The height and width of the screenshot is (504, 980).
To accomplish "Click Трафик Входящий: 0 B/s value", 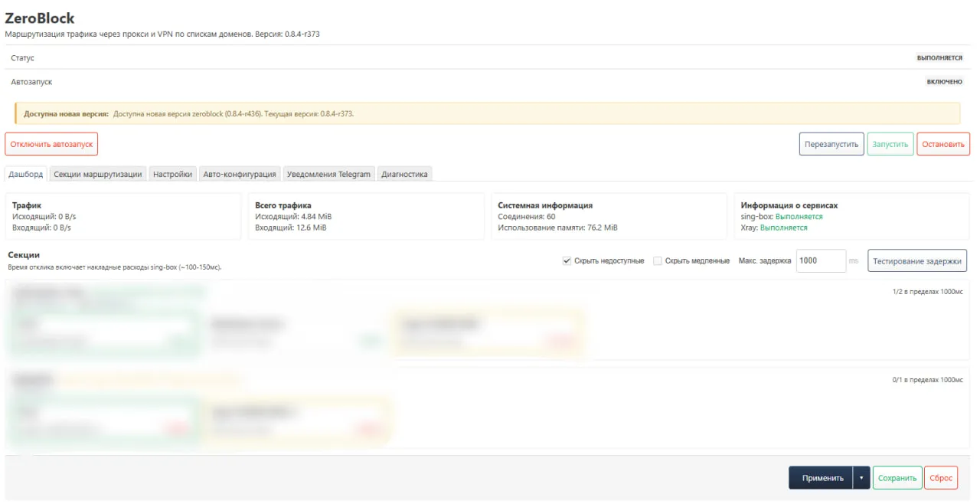I will [x=41, y=227].
